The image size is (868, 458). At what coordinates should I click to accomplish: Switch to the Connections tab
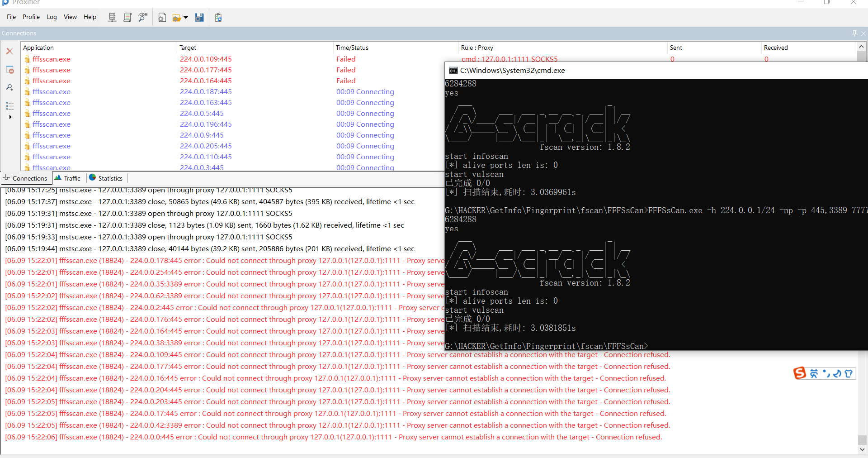25,178
